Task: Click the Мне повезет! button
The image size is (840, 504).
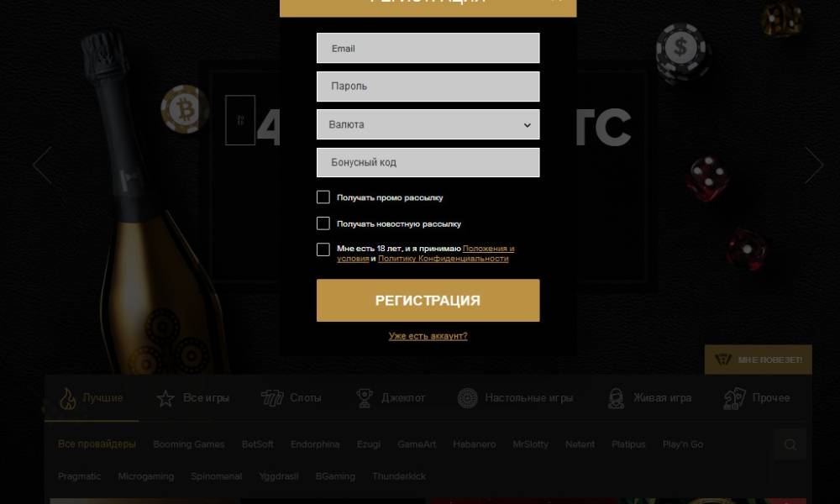Action: pos(758,360)
